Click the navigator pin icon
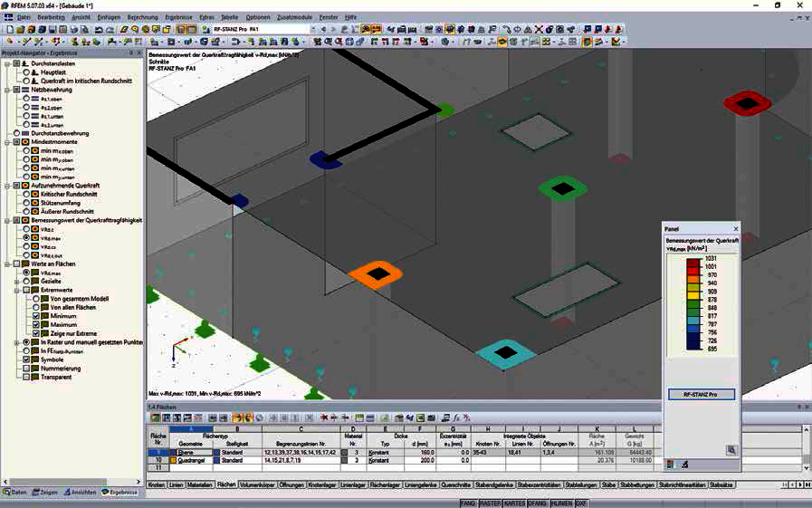This screenshot has height=508, width=812. (131, 53)
